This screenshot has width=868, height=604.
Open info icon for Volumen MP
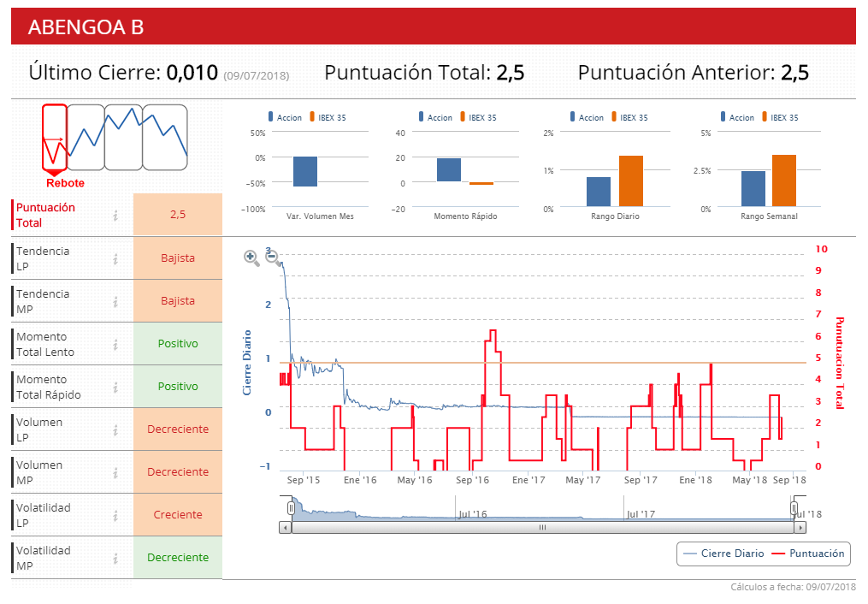coord(115,473)
